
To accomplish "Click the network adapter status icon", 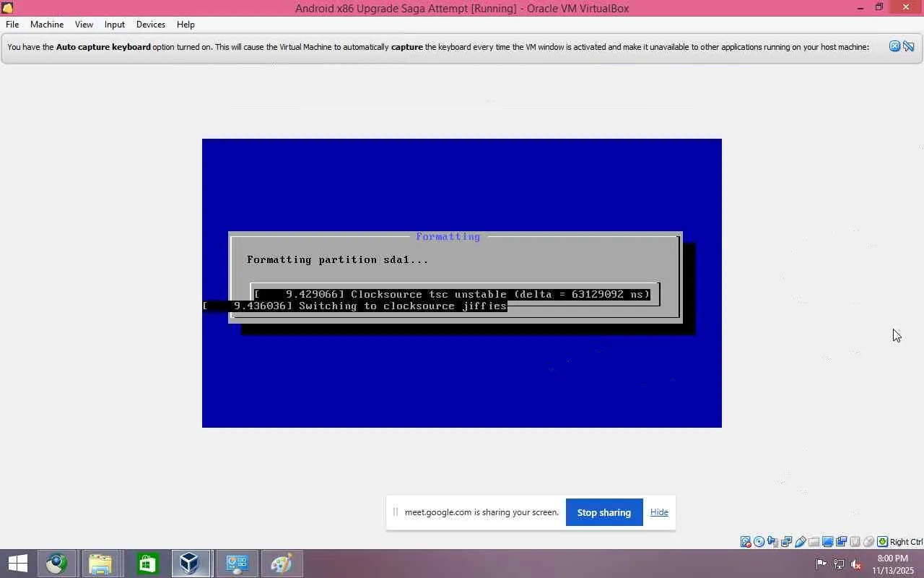I will [787, 542].
